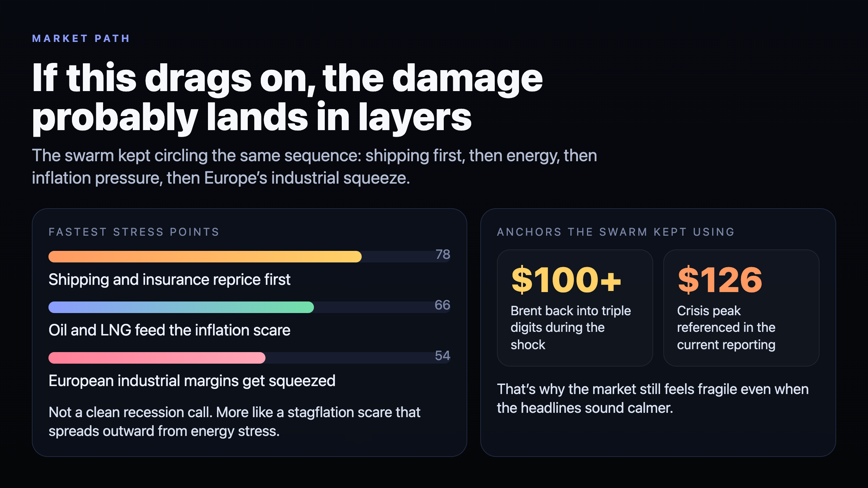Select the 'Crisis peak referenced' description text
868x488 pixels.
click(726, 328)
